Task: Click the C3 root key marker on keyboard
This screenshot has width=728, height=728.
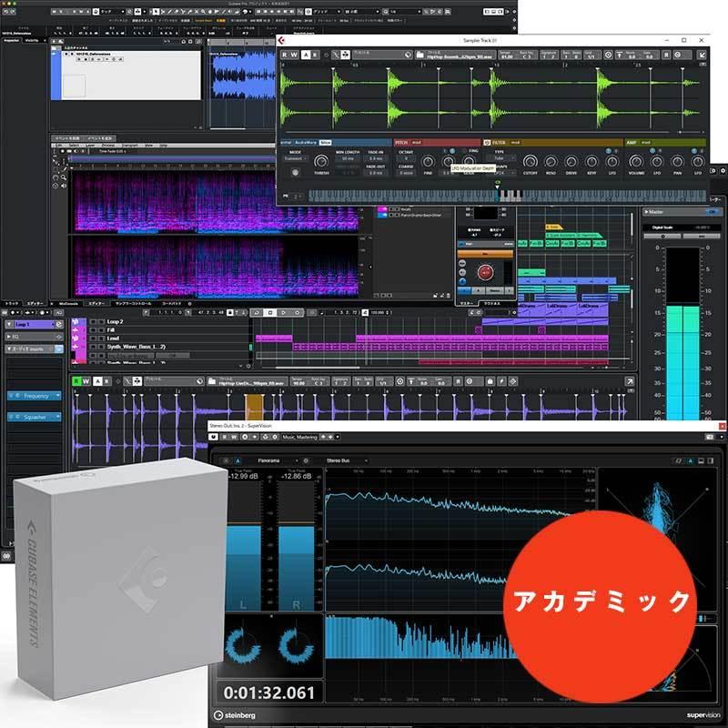Action: [498, 185]
